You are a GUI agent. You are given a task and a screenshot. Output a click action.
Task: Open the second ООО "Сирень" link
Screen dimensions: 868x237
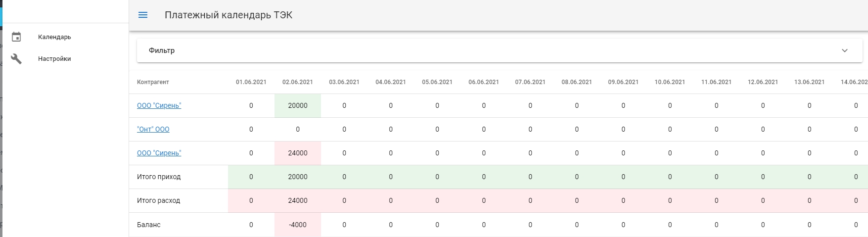tap(159, 153)
